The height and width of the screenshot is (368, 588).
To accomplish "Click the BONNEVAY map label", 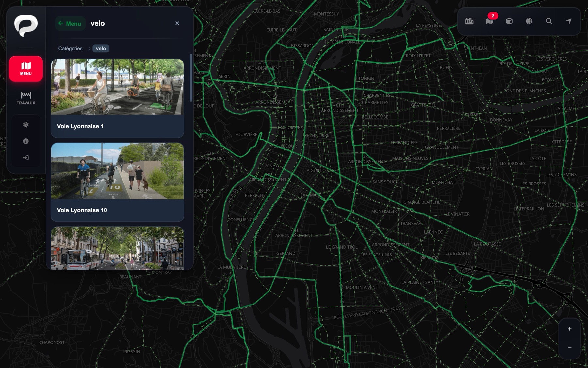I will [x=501, y=120].
